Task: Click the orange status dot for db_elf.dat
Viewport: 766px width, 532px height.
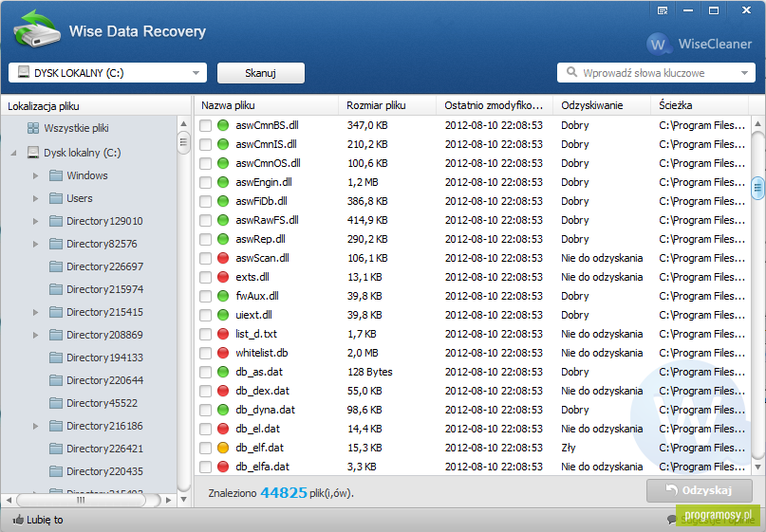Action: point(223,448)
